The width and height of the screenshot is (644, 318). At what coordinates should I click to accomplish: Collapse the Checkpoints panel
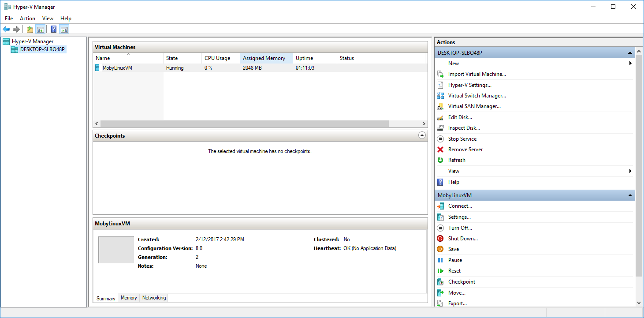tap(422, 135)
